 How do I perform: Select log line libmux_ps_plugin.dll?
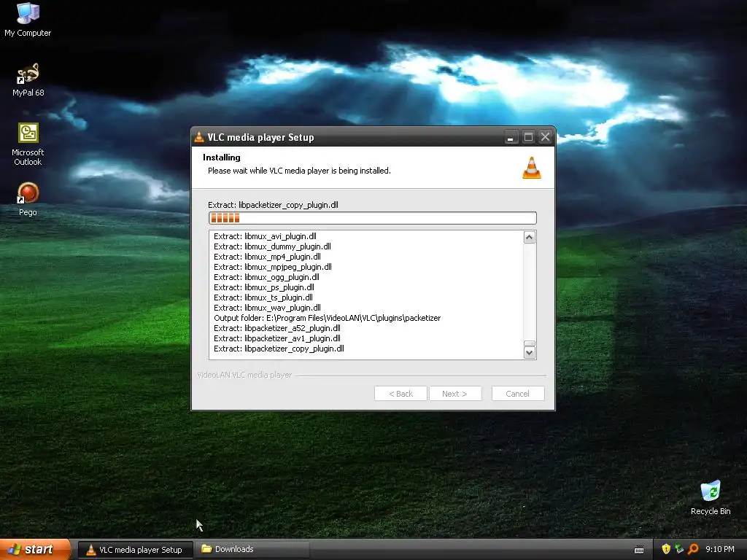coord(264,287)
